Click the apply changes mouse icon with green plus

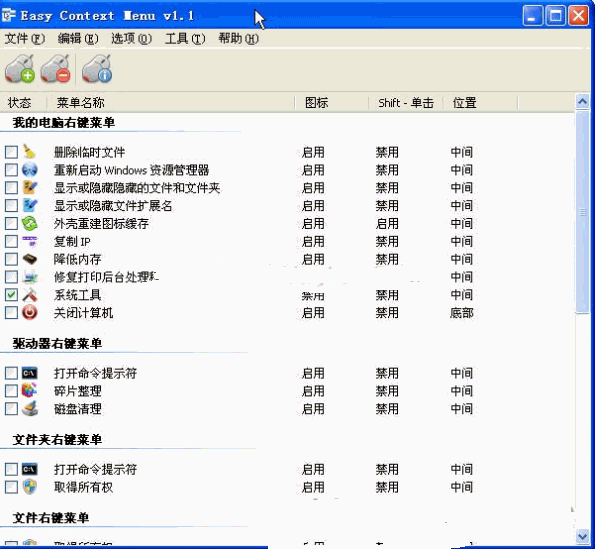pos(20,68)
